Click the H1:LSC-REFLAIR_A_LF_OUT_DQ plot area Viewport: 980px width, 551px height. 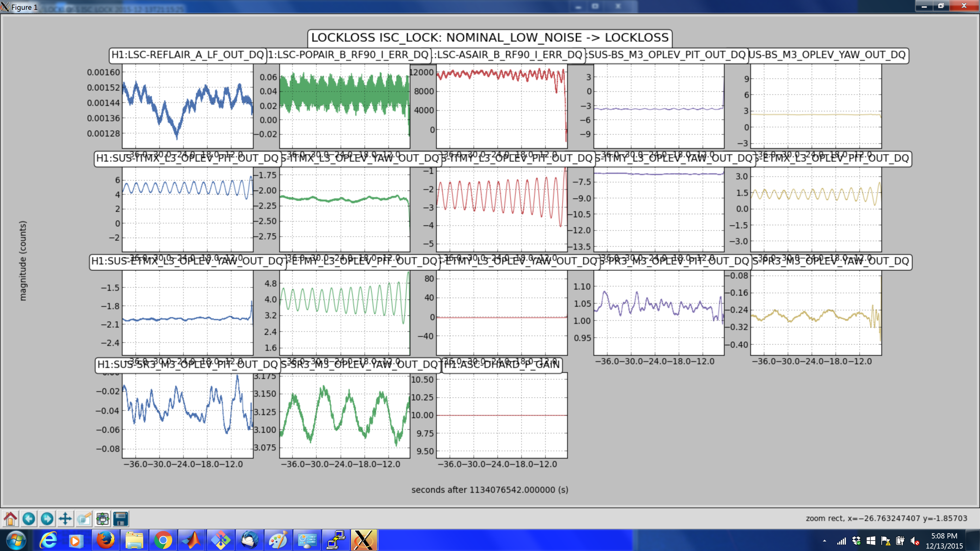tap(187, 106)
